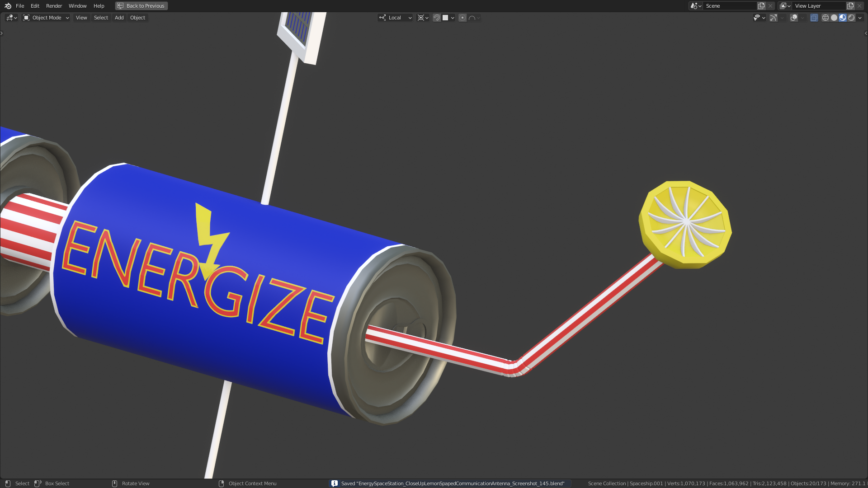Open the Object menu in viewport header
This screenshot has height=488, width=868.
[137, 18]
